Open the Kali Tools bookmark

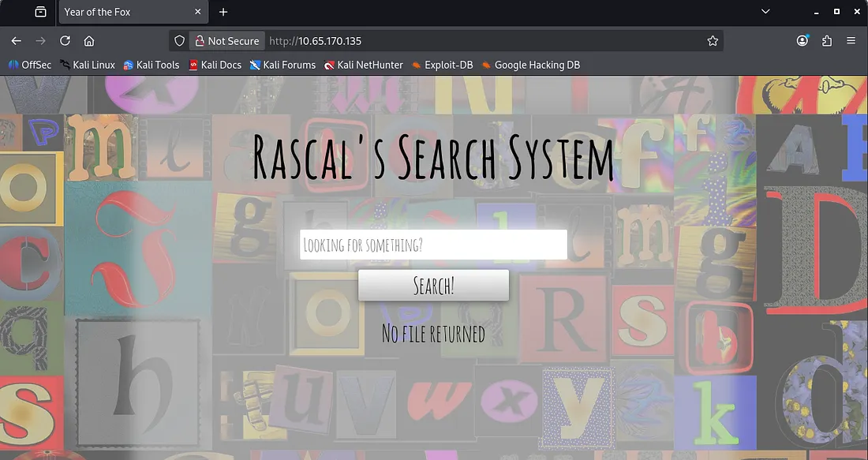(x=152, y=65)
